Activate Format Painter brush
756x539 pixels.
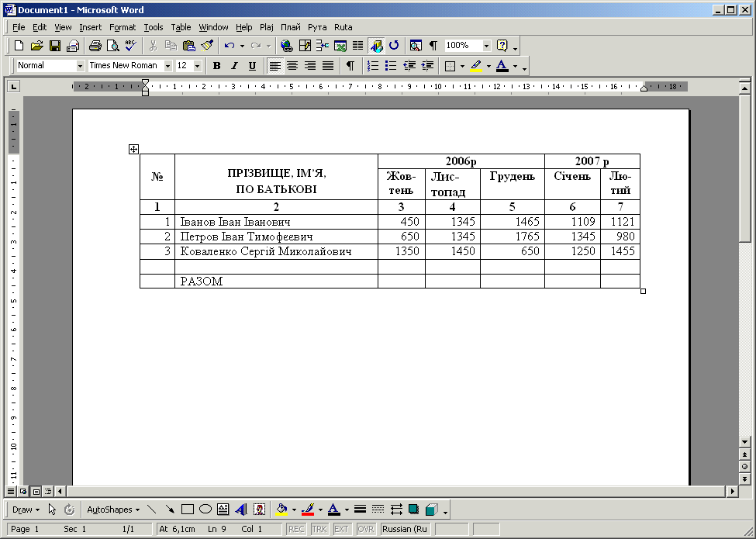click(207, 46)
